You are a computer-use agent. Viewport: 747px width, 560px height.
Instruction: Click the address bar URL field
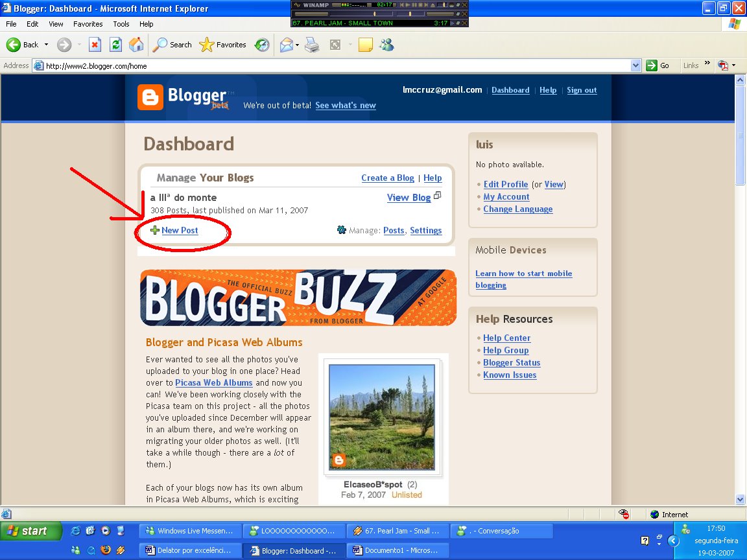pos(337,65)
